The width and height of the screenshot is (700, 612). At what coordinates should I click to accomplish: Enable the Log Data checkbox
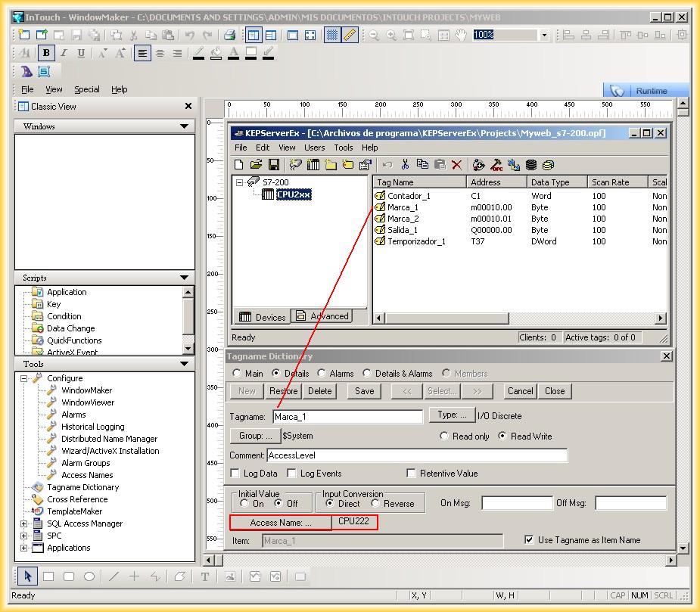(x=235, y=474)
